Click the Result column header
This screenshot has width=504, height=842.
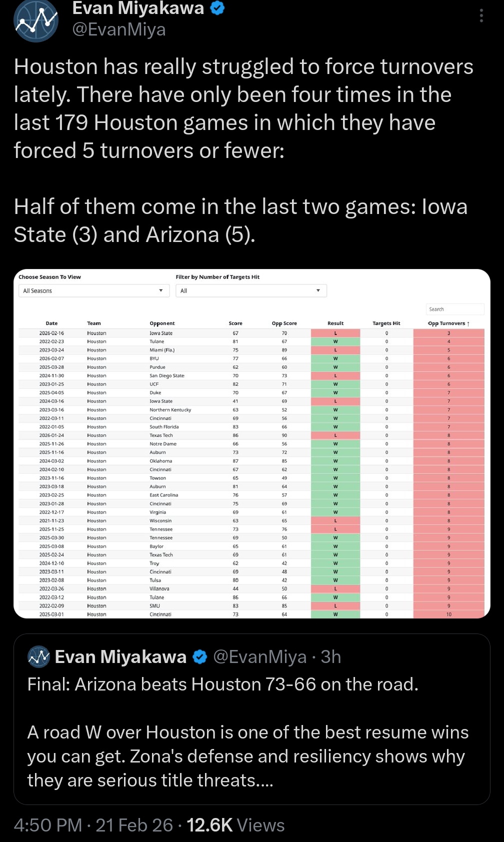pyautogui.click(x=335, y=323)
